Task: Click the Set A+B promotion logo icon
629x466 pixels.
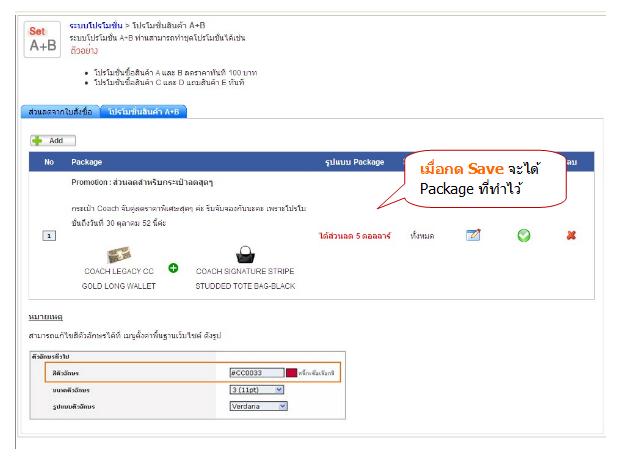Action: tap(42, 39)
